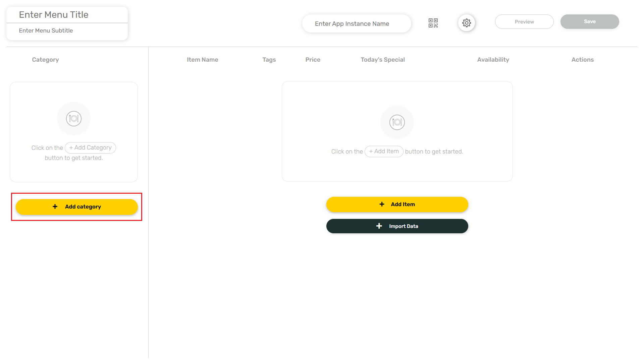Focus the Enter Menu Title field

[x=67, y=15]
